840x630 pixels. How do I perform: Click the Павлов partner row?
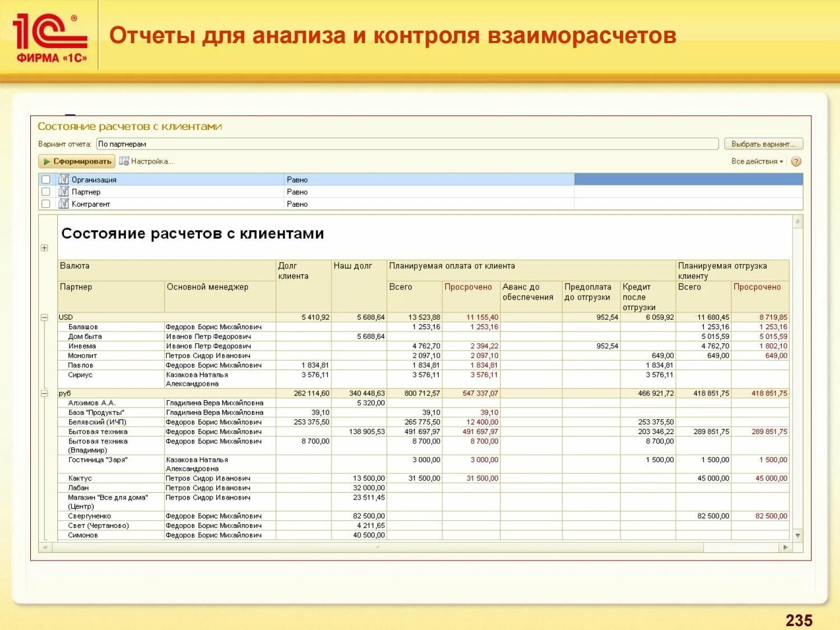(x=423, y=365)
